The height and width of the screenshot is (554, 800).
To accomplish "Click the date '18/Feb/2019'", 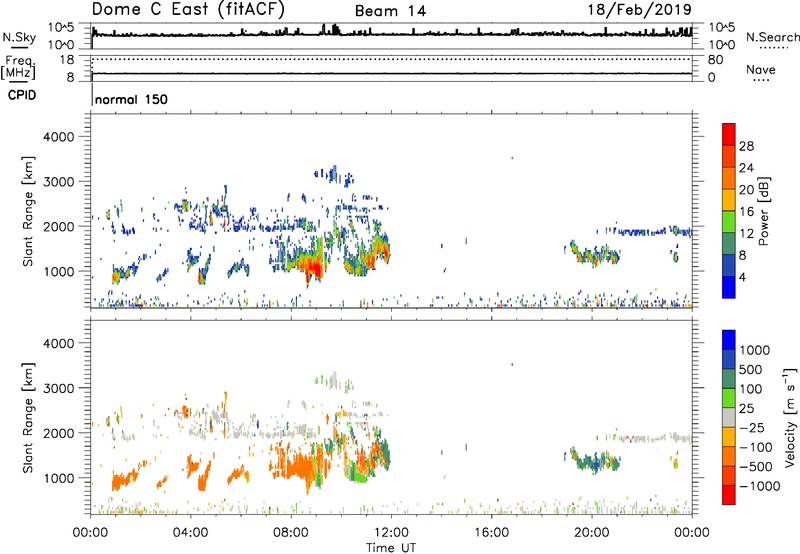I will pos(640,9).
